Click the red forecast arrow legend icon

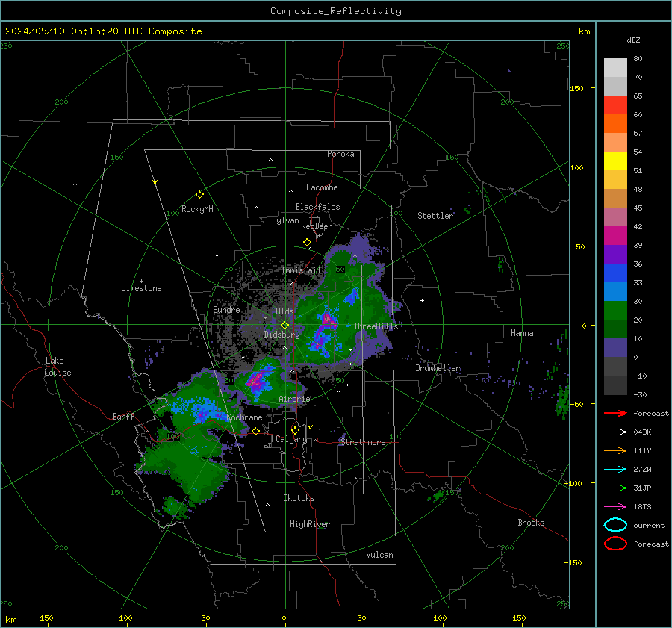tap(615, 413)
